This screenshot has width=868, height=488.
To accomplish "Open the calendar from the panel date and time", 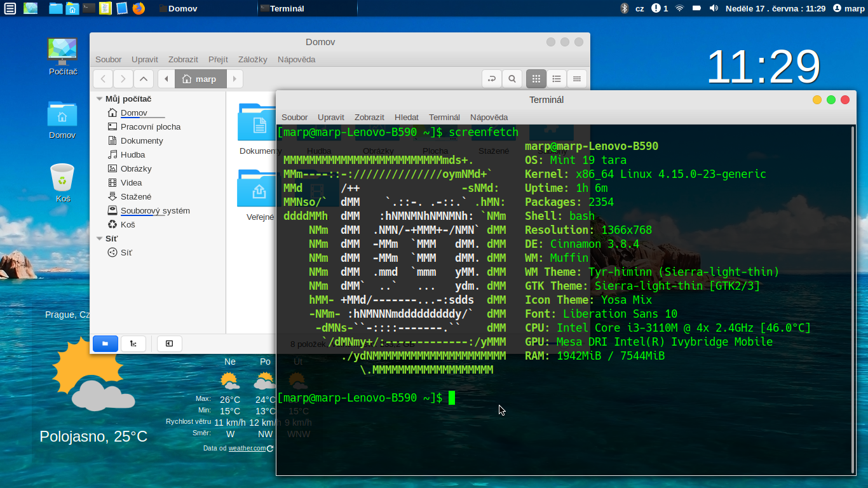I will [x=776, y=8].
